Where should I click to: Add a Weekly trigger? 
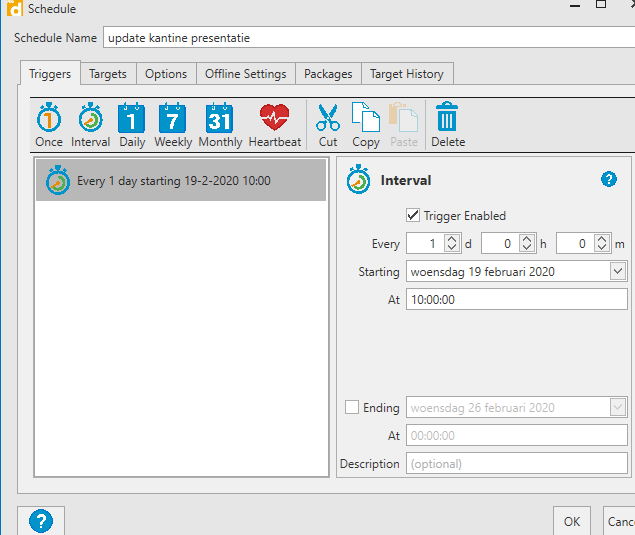[x=173, y=125]
